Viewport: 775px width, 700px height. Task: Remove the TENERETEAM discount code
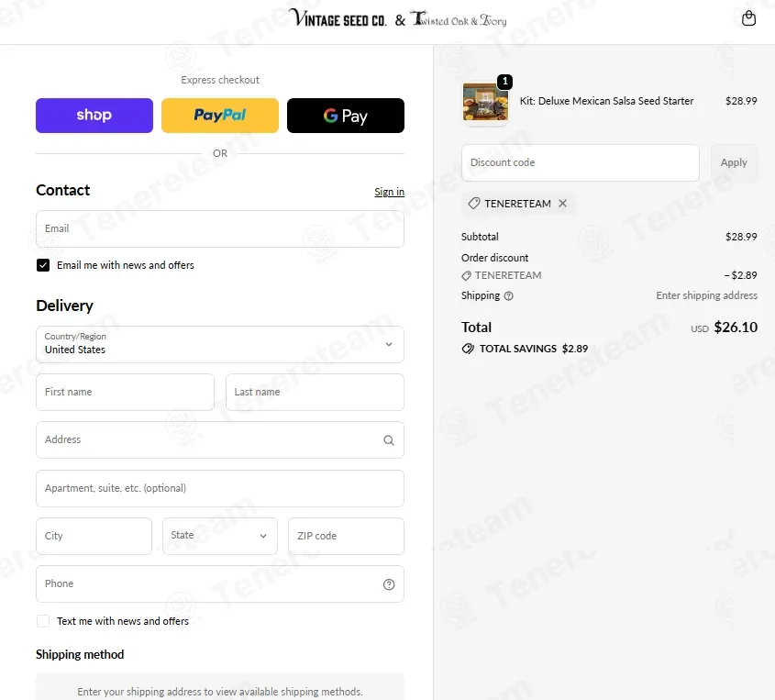point(562,203)
